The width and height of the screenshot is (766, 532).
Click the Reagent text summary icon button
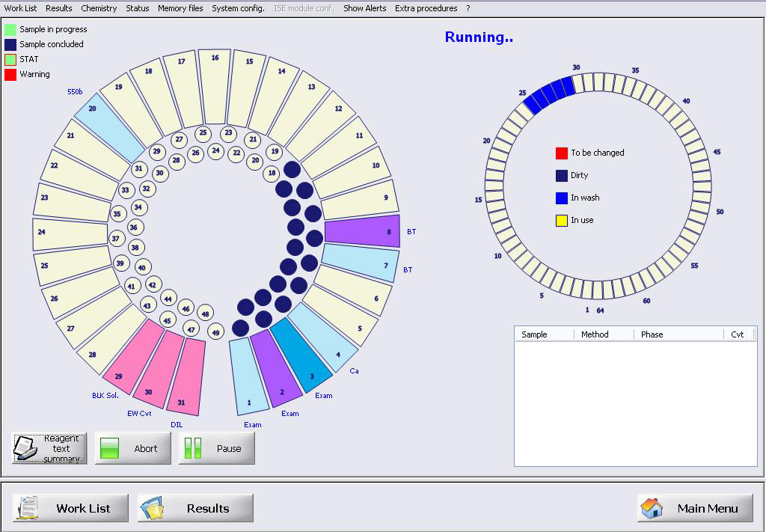(x=49, y=448)
